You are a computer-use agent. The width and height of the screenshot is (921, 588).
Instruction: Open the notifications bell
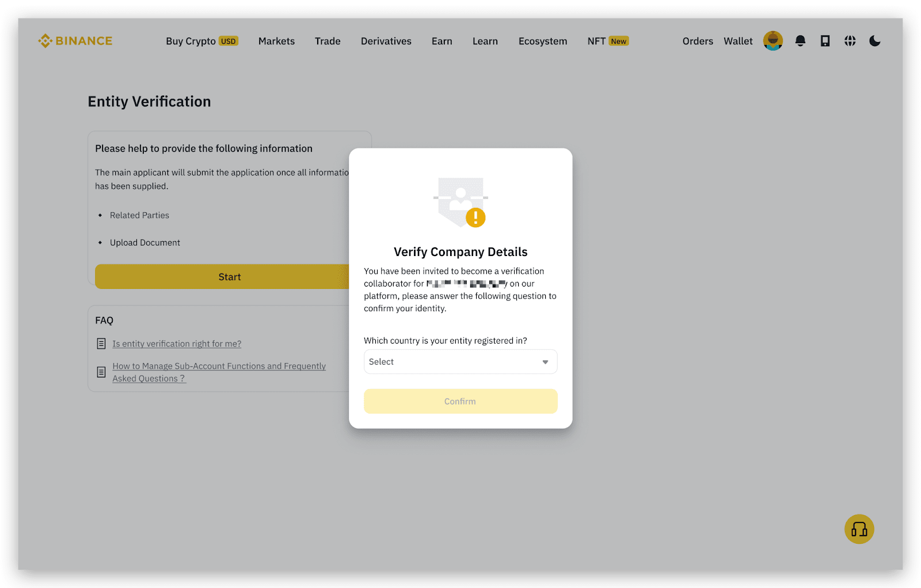pyautogui.click(x=800, y=41)
